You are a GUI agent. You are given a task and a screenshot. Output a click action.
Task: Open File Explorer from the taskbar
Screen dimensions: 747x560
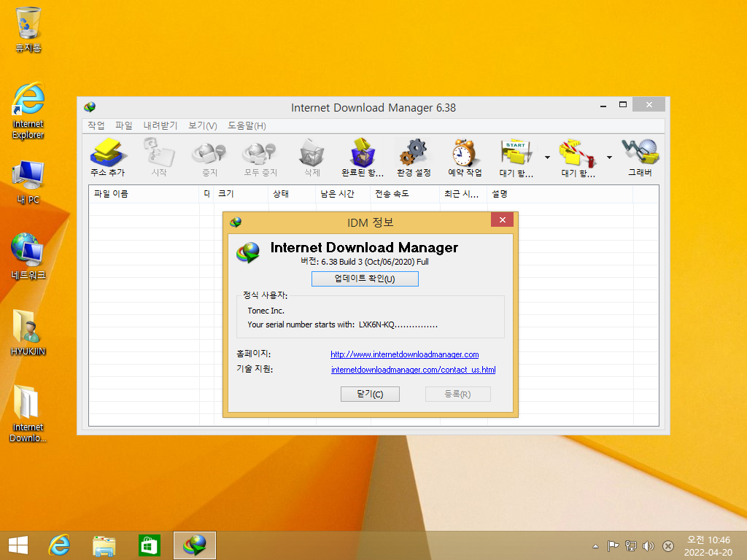point(104,545)
